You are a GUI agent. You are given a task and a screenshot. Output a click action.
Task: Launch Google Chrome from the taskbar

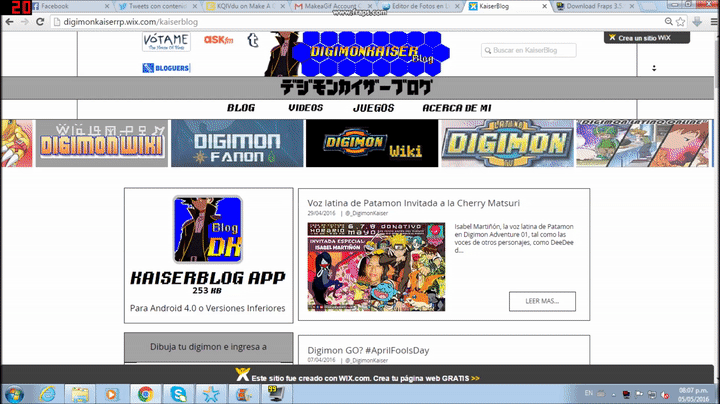tap(144, 394)
